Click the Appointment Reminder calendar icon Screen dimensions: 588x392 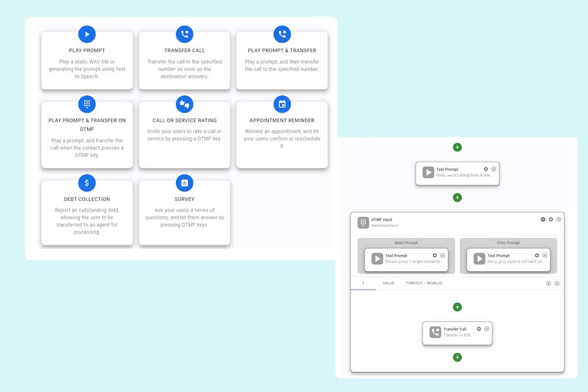pyautogui.click(x=282, y=104)
